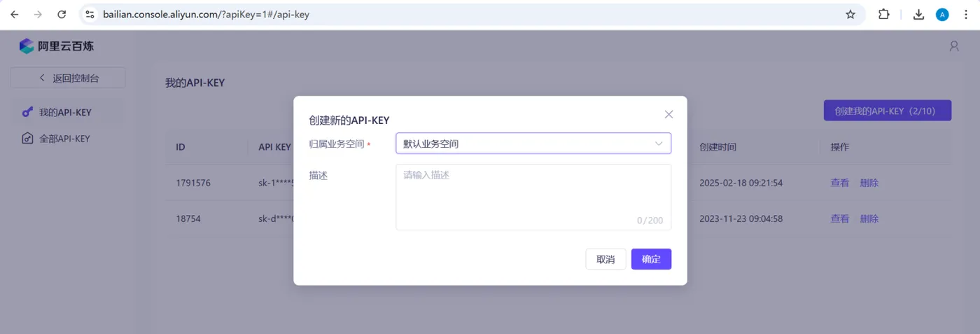Open the browser extensions puzzle icon
The height and width of the screenshot is (334, 980).
(x=884, y=14)
